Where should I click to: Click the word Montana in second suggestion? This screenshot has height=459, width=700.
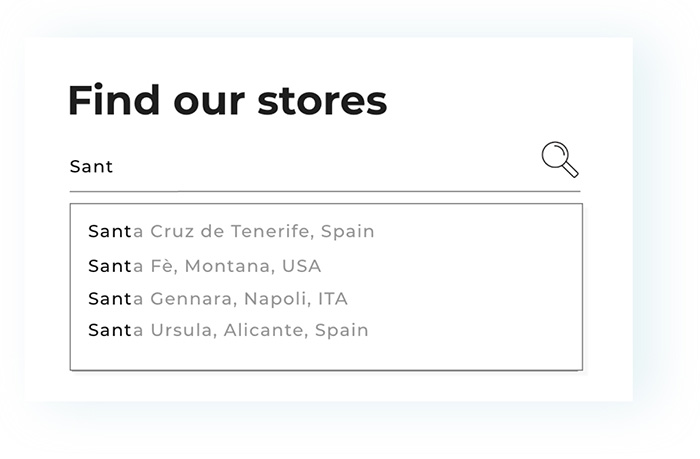[228, 266]
